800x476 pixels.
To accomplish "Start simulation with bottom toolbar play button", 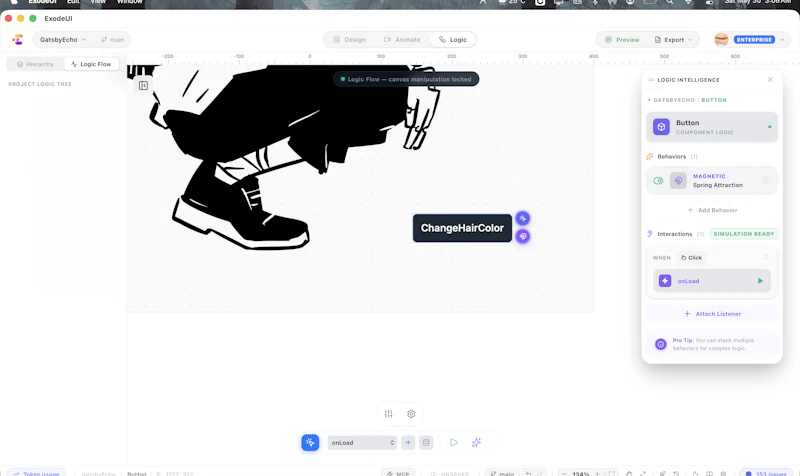I will click(x=454, y=442).
